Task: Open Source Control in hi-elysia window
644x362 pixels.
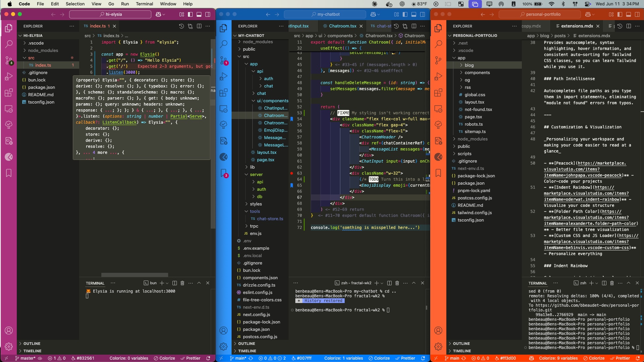Action: coord(9,60)
